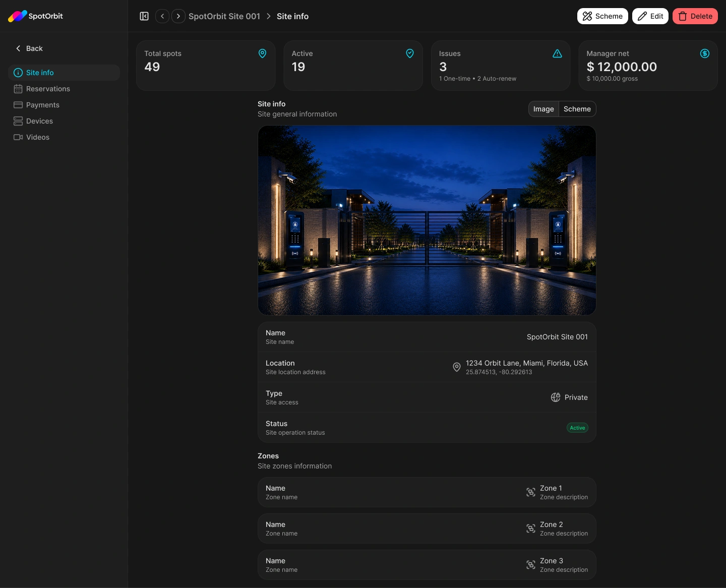
Task: Click the Manager net dollar icon
Action: point(705,53)
